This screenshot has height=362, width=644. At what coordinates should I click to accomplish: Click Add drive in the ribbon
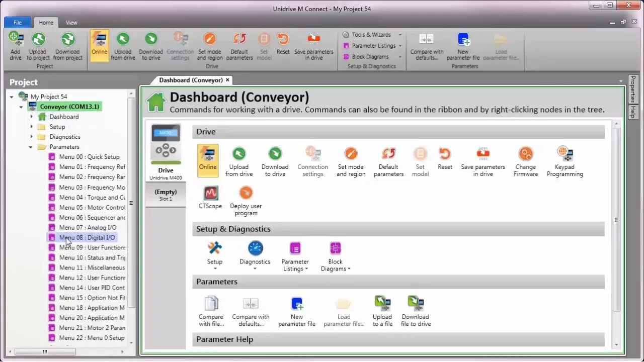coord(16,46)
